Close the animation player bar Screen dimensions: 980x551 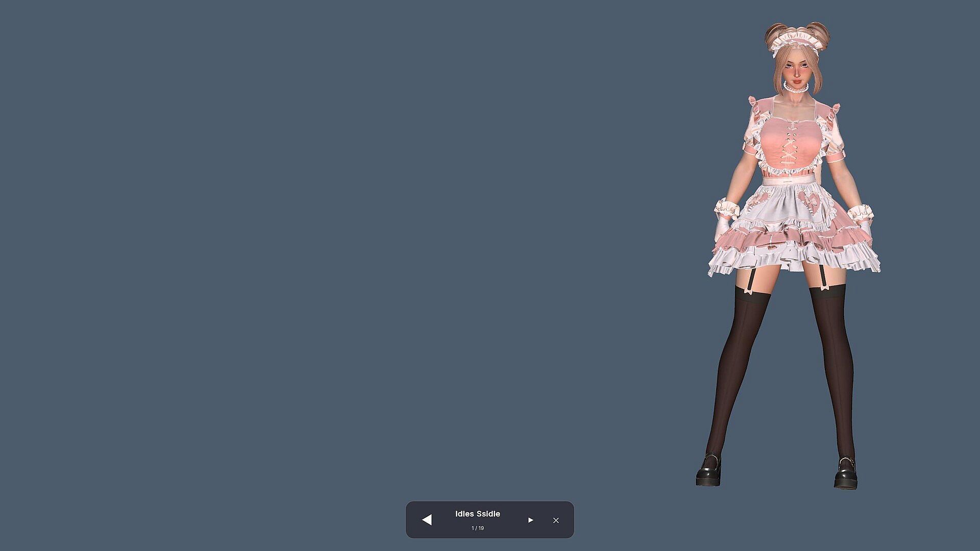click(556, 520)
